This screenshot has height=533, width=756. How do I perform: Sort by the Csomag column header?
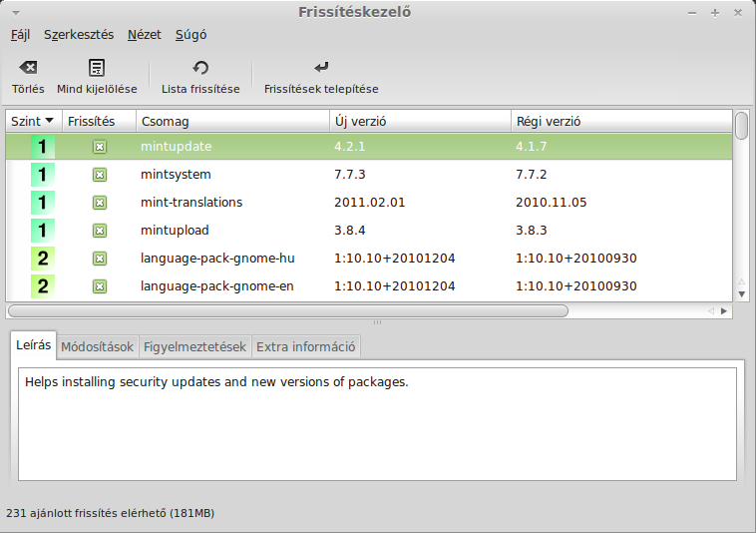tap(232, 121)
